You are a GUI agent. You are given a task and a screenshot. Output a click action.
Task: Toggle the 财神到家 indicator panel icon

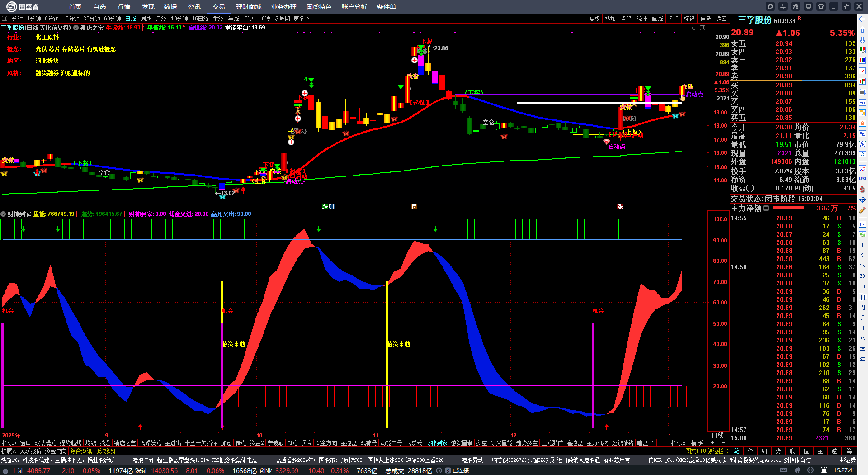tap(3, 214)
